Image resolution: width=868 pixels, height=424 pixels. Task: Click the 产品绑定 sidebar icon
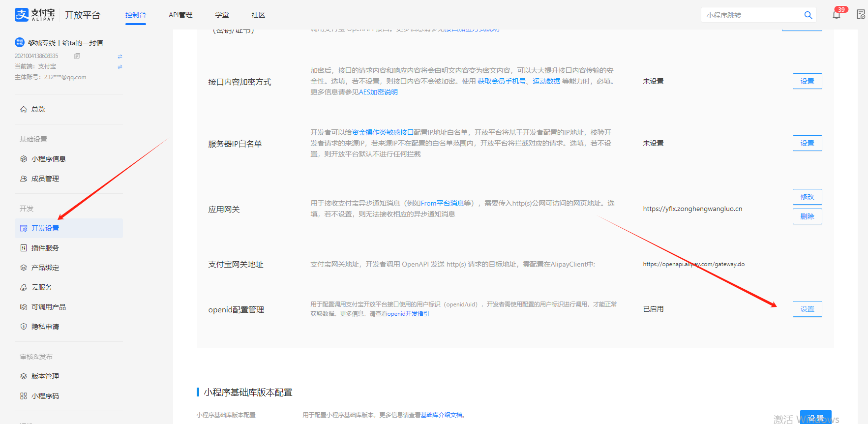point(24,268)
